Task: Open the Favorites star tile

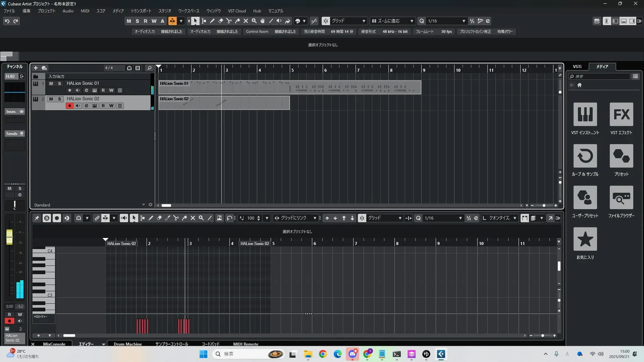Action: tap(585, 239)
